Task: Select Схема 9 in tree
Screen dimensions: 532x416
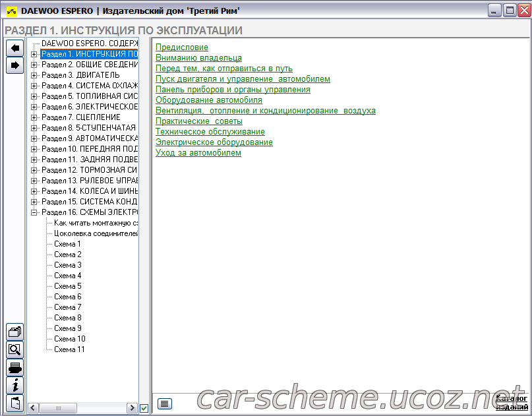Action: (68, 328)
